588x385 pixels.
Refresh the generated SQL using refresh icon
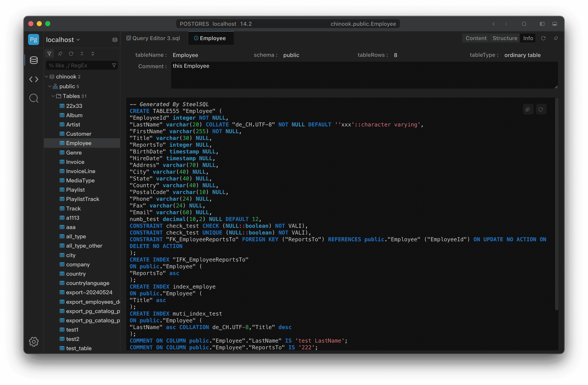(x=541, y=109)
